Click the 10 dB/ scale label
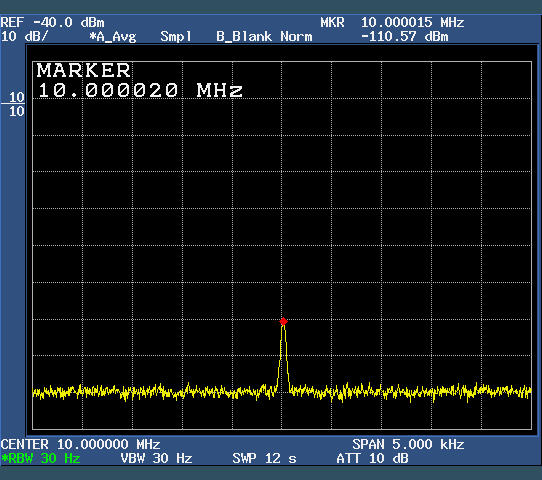Image resolution: width=542 pixels, height=480 pixels. 24,36
